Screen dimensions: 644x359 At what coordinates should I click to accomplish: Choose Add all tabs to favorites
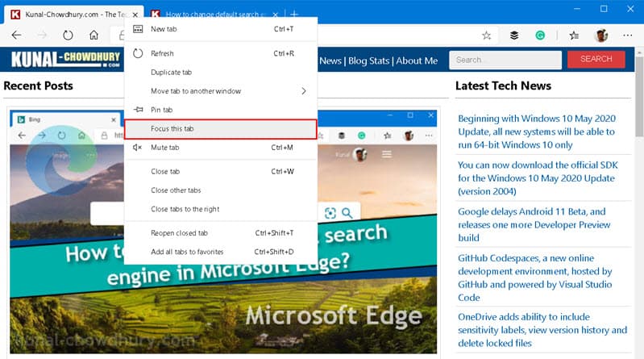click(221, 252)
